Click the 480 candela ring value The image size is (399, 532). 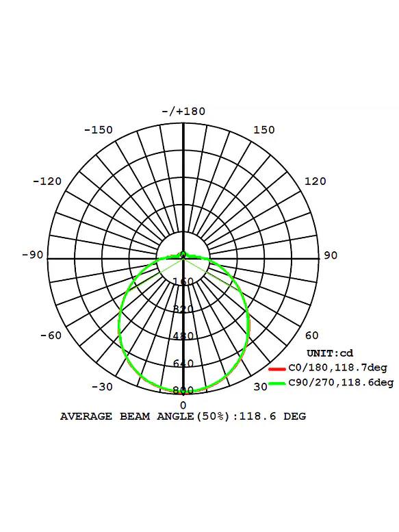pos(183,336)
